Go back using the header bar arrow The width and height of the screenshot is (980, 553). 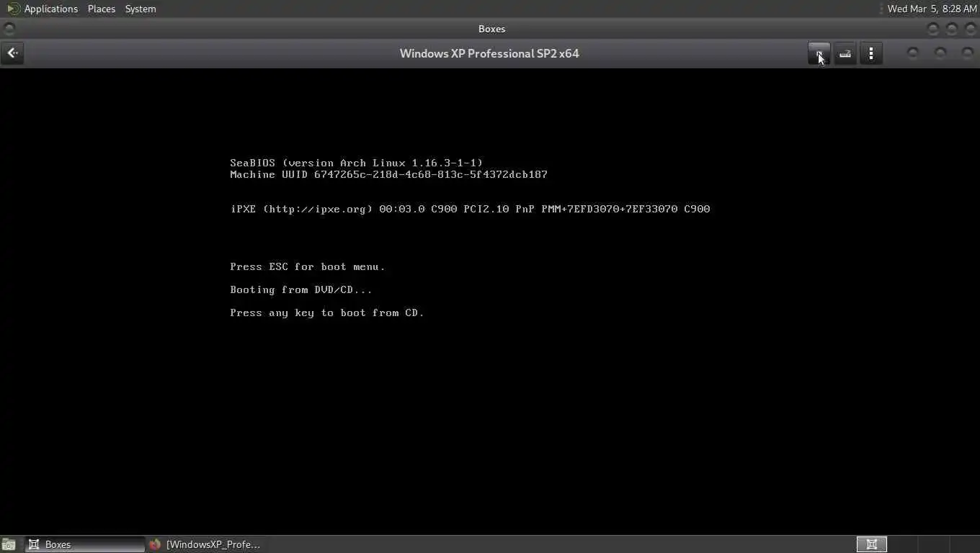12,53
